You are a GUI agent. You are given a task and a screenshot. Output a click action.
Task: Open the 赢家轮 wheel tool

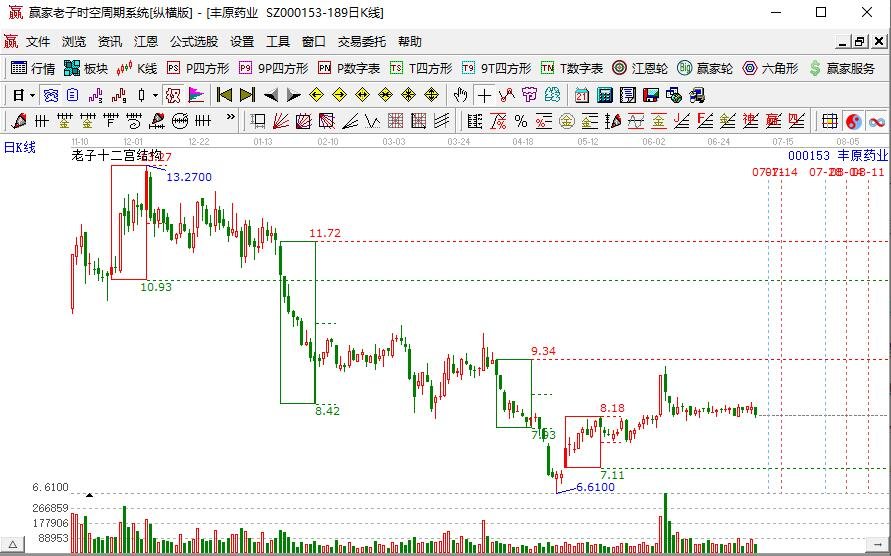point(705,68)
